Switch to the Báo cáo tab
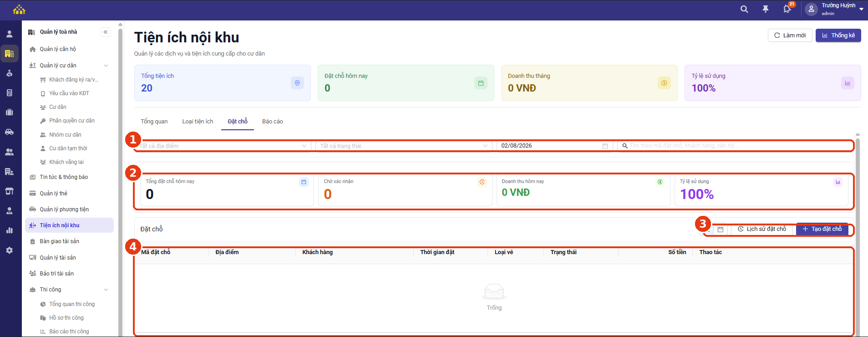The image size is (868, 337). point(273,122)
